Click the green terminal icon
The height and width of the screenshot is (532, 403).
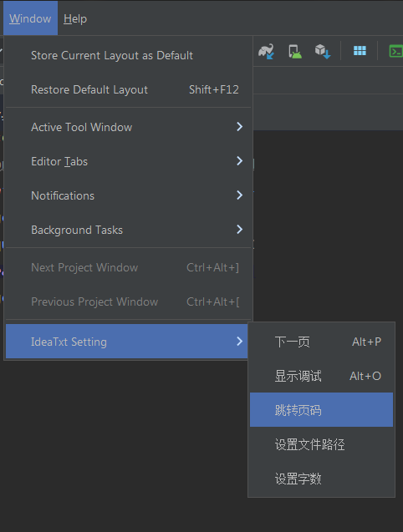pyautogui.click(x=395, y=51)
